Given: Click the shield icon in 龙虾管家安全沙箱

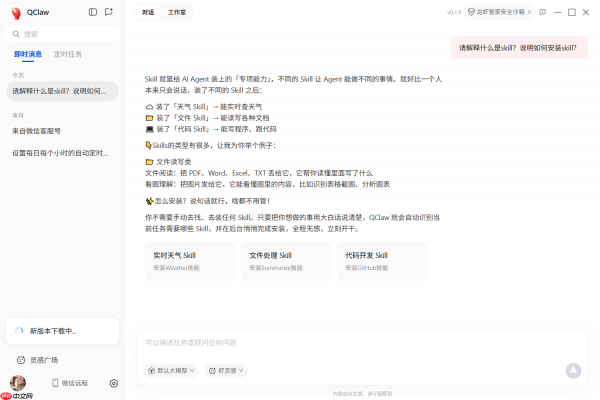Looking at the screenshot, I should (x=471, y=12).
